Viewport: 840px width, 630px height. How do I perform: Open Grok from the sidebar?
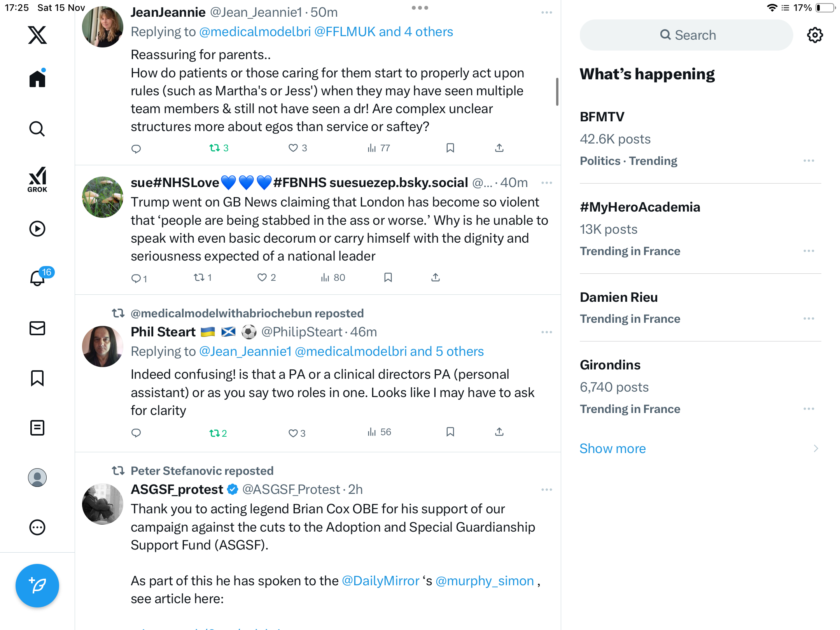(37, 180)
